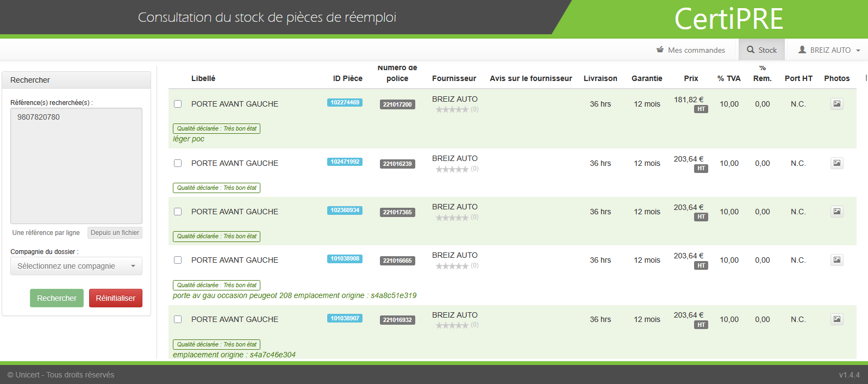Screen dimensions: 868x384
Task: Click the red Réinitialiser button
Action: tap(115, 298)
